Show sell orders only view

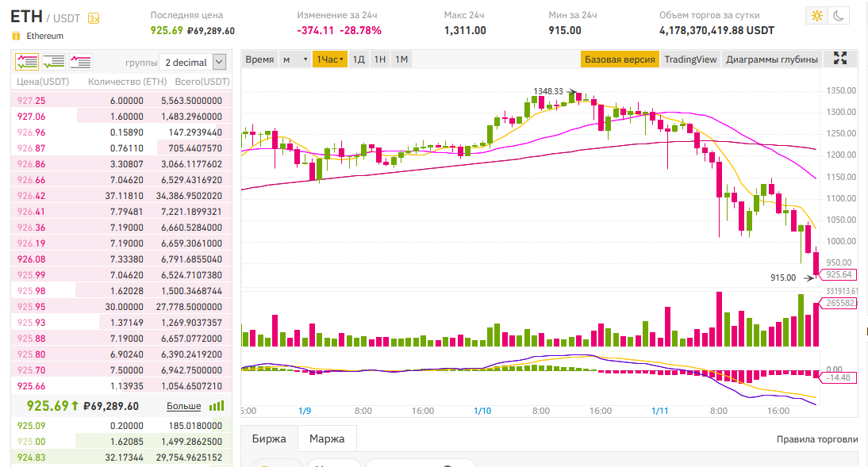(81, 61)
